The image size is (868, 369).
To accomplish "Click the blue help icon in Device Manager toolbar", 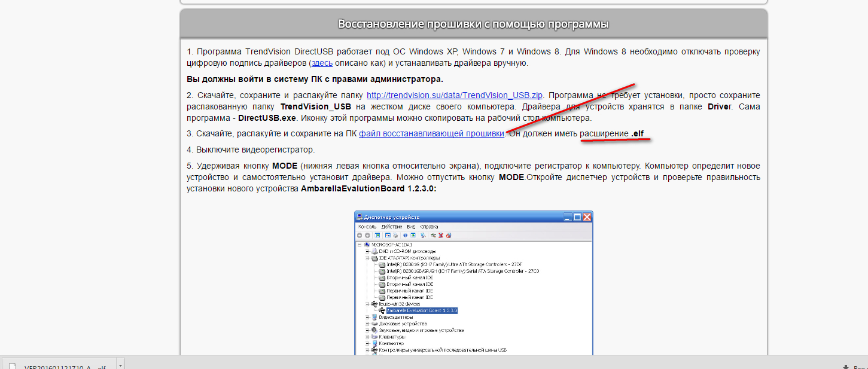I will (x=405, y=236).
